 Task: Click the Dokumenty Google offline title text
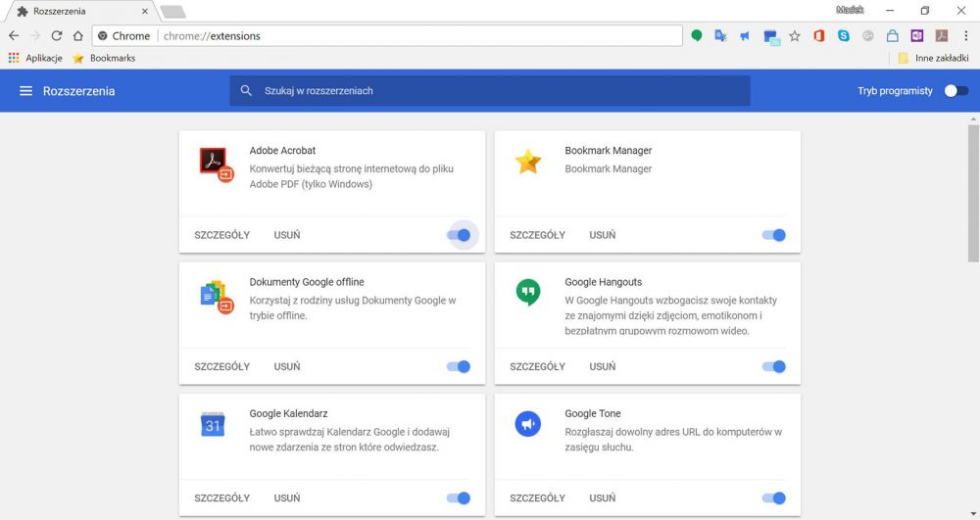click(x=307, y=282)
